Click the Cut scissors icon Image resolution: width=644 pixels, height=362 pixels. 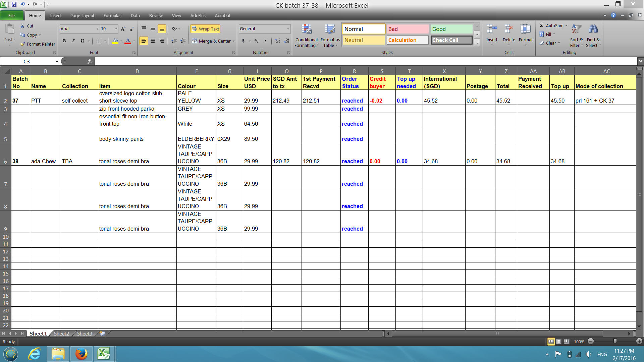(22, 26)
